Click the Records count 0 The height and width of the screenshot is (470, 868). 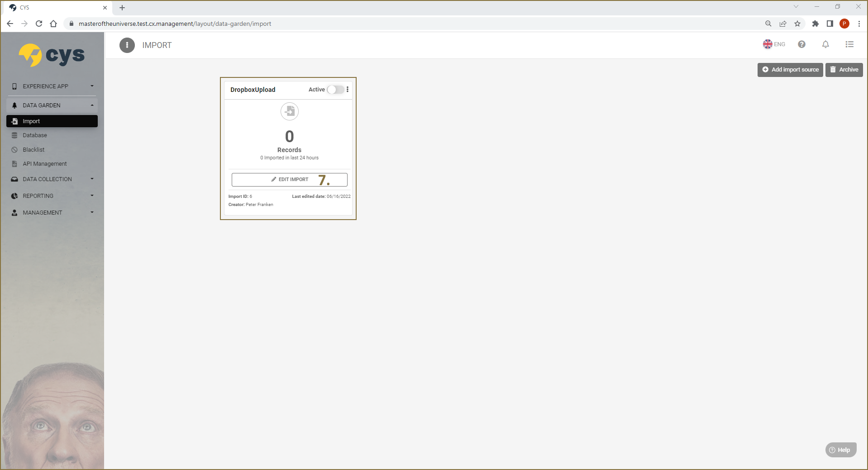tap(290, 136)
